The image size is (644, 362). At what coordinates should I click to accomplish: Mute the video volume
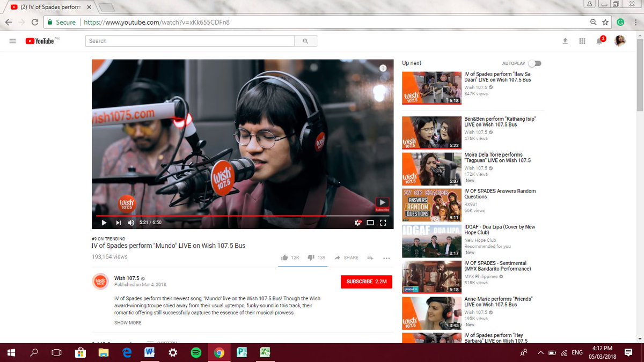(x=131, y=223)
